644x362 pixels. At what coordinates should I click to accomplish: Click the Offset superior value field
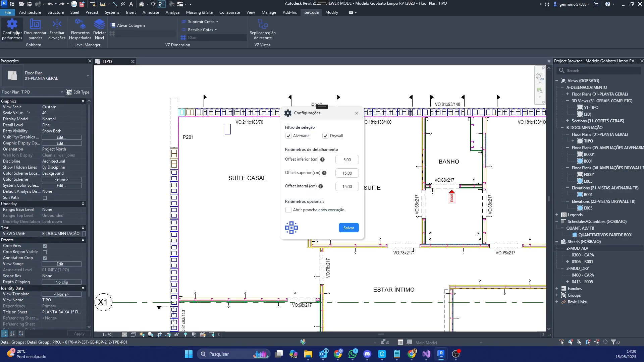(x=347, y=173)
